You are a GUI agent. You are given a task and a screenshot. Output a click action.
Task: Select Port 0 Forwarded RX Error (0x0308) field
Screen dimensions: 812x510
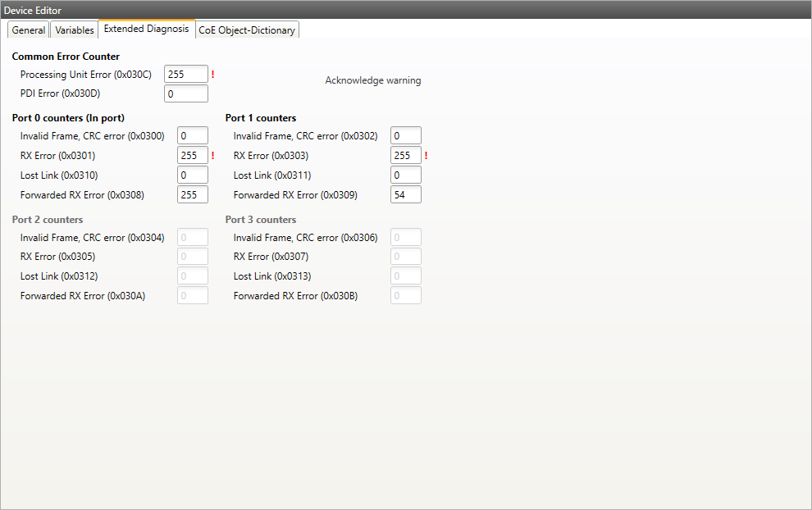tap(192, 195)
